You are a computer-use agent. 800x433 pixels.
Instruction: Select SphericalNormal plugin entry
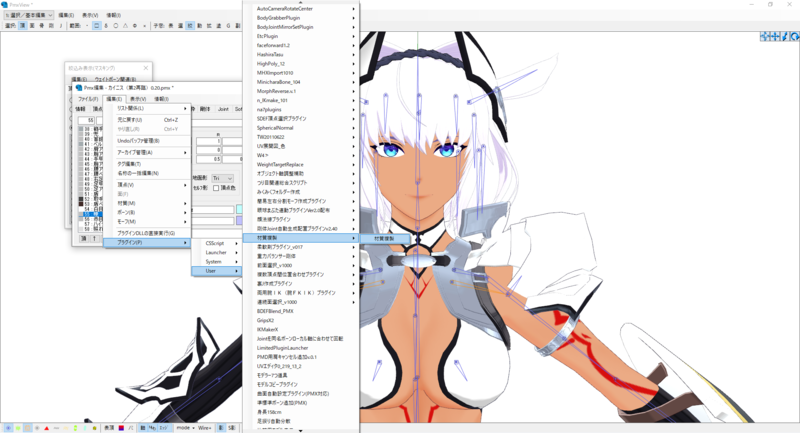click(301, 128)
